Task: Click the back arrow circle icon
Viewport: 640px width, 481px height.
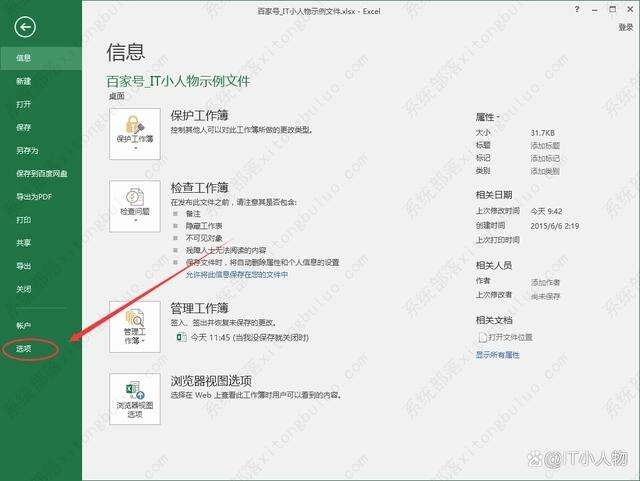Action: click(x=25, y=27)
